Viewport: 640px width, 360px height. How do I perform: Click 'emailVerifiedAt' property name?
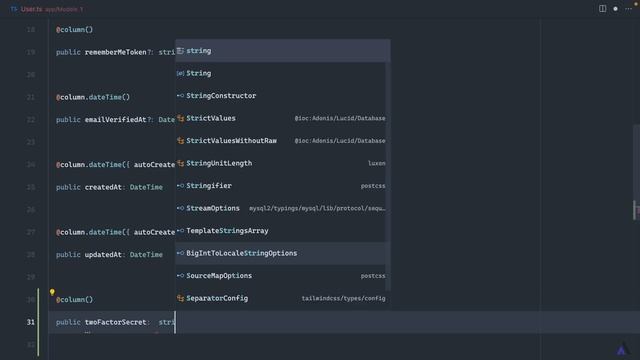pos(116,120)
